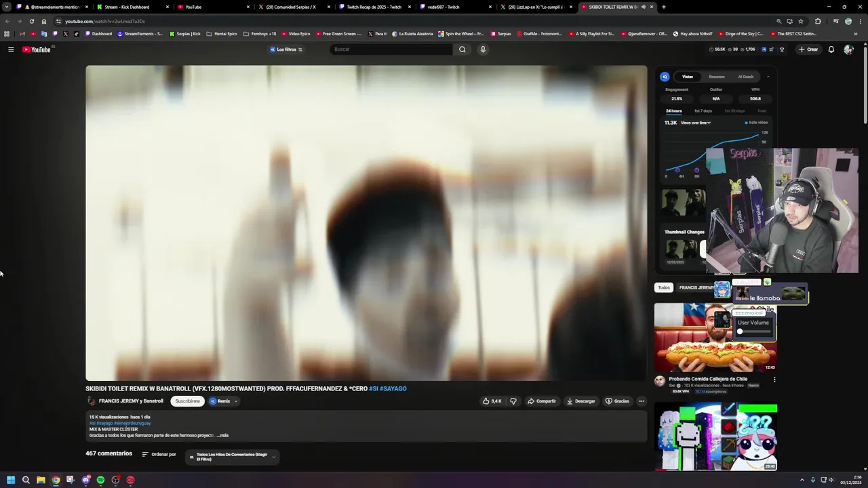Open Windows taskbar search

(26, 480)
